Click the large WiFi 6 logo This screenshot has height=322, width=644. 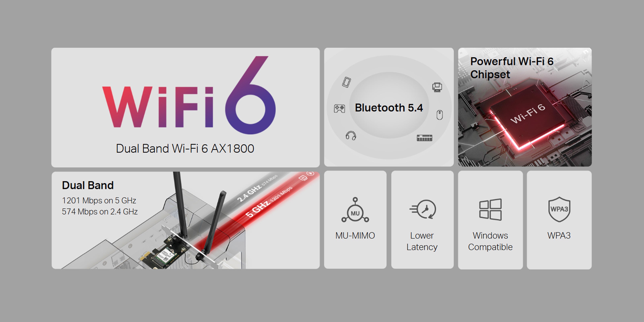click(x=189, y=95)
